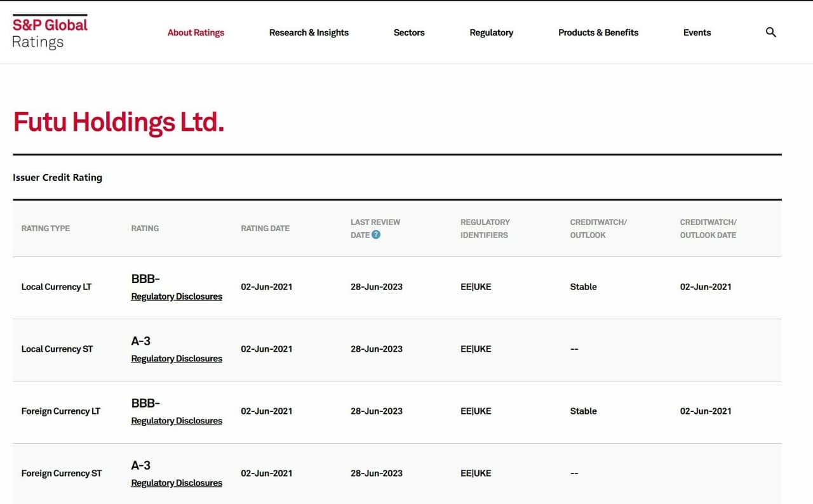813x504 pixels.
Task: Open the Regulatory menu
Action: (491, 32)
